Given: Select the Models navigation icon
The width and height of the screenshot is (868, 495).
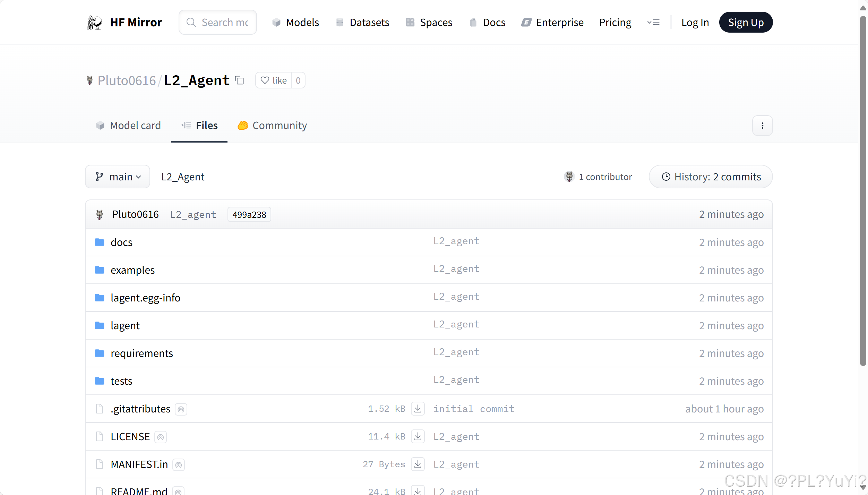Looking at the screenshot, I should [x=276, y=22].
